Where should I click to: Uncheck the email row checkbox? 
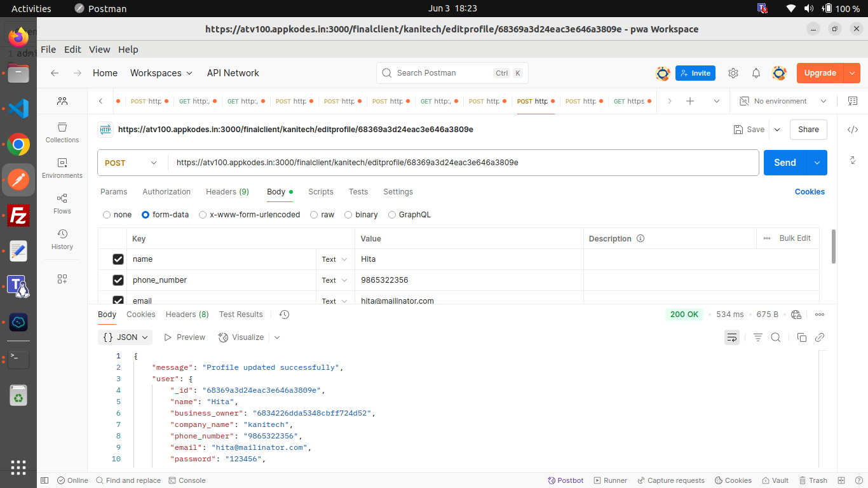point(118,301)
